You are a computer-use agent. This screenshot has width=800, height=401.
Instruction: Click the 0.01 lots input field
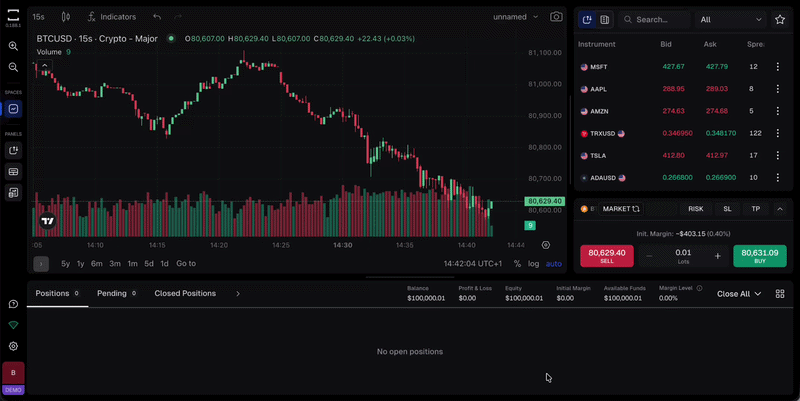[683, 256]
